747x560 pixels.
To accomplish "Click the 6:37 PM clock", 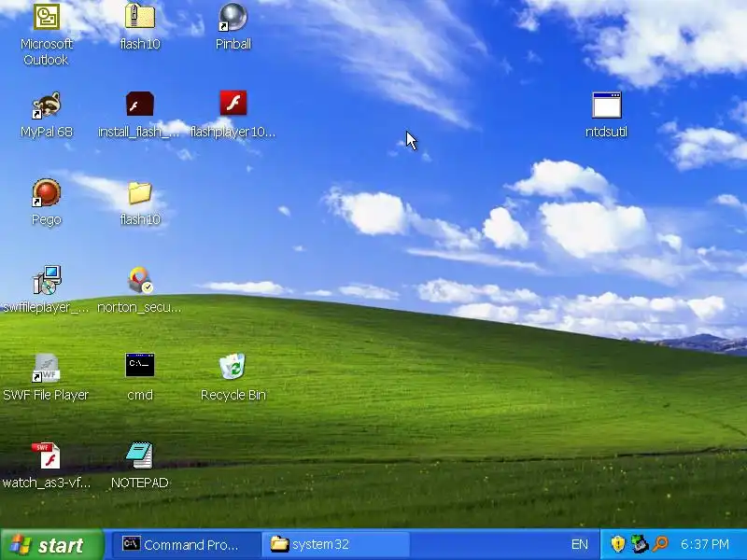I will (705, 544).
